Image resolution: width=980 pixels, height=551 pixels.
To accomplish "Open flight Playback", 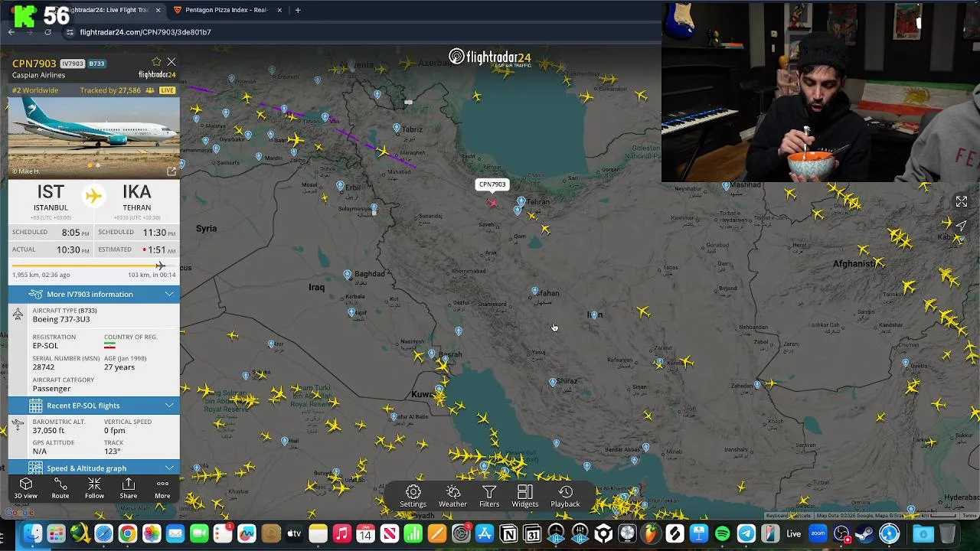I will (x=565, y=496).
